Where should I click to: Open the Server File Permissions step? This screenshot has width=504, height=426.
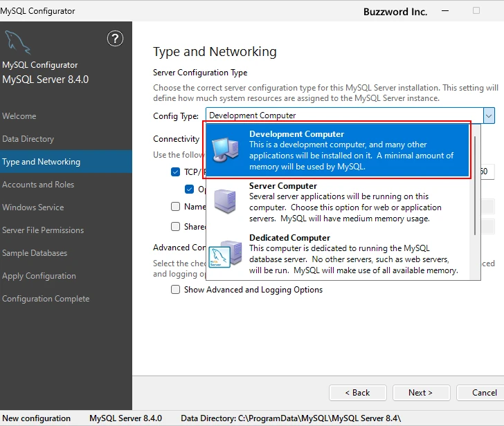coord(43,230)
